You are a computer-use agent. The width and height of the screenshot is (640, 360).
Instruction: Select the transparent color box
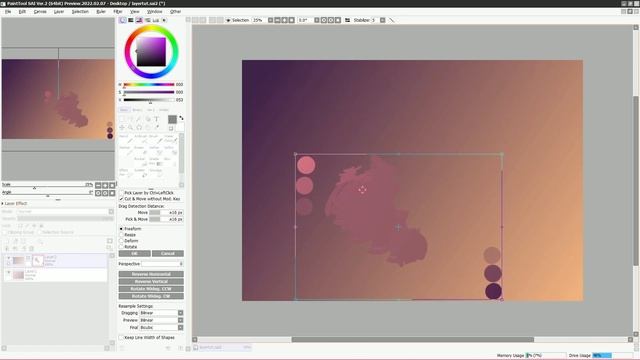tap(171, 128)
